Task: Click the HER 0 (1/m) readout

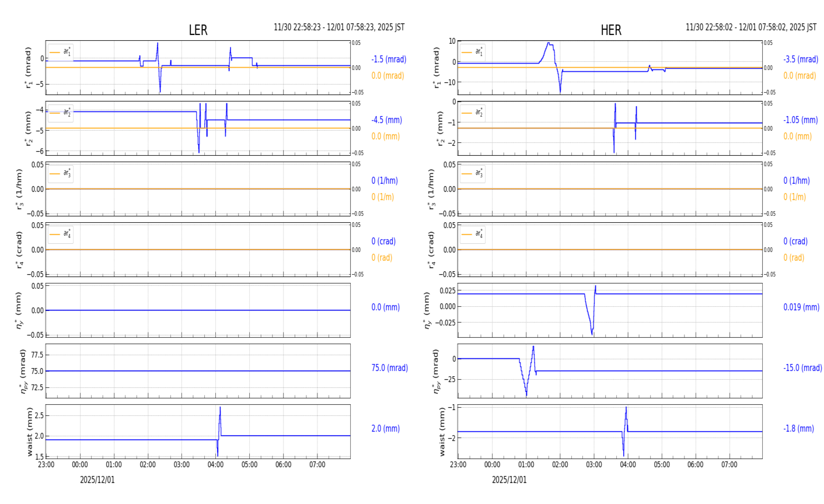Action: (795, 197)
